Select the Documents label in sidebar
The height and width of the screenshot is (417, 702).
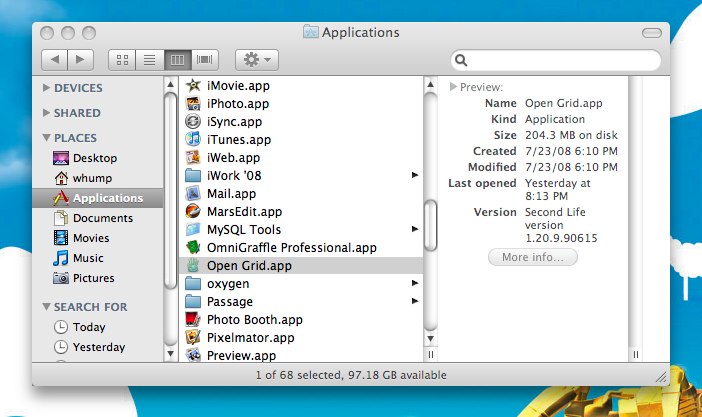click(x=103, y=218)
